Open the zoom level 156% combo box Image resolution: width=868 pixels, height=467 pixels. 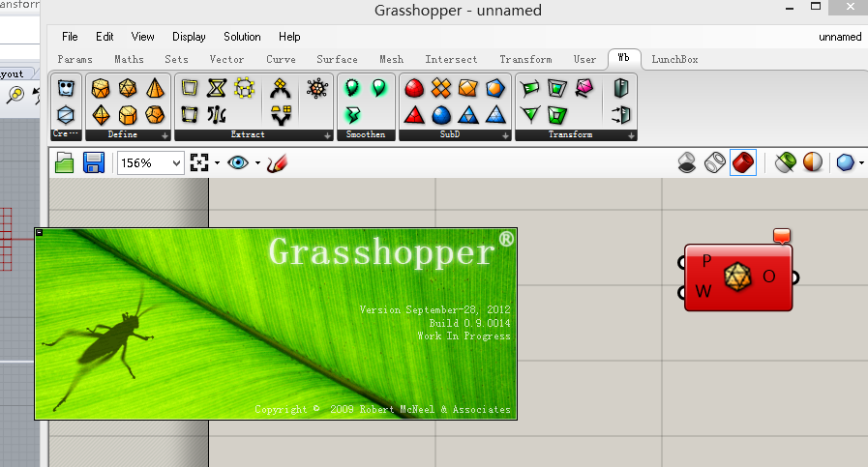pos(151,162)
